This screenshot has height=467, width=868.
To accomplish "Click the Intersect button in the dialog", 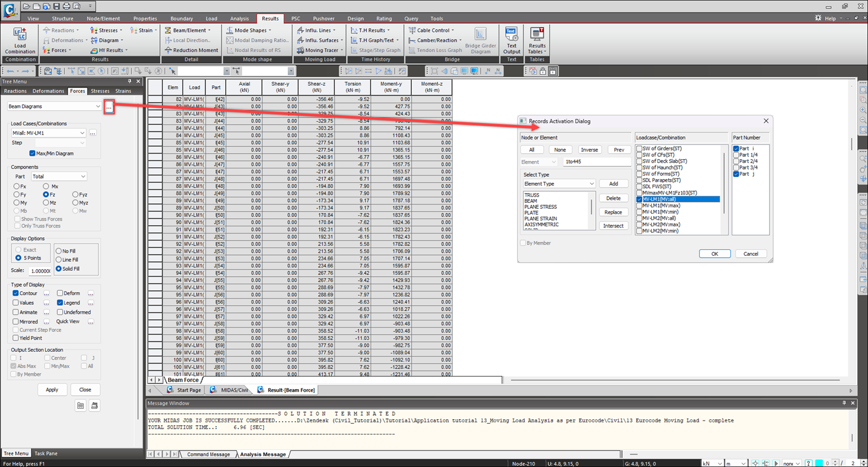I will click(x=614, y=226).
